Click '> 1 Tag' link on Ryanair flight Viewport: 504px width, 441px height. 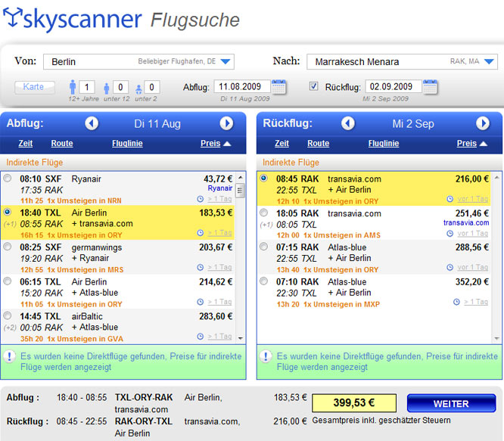[x=219, y=199]
